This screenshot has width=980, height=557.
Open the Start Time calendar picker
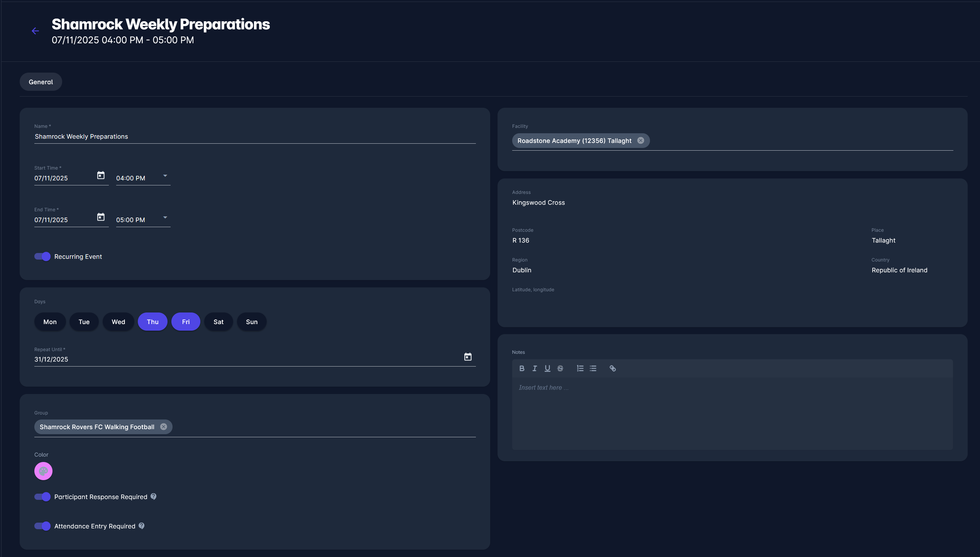[x=101, y=175]
